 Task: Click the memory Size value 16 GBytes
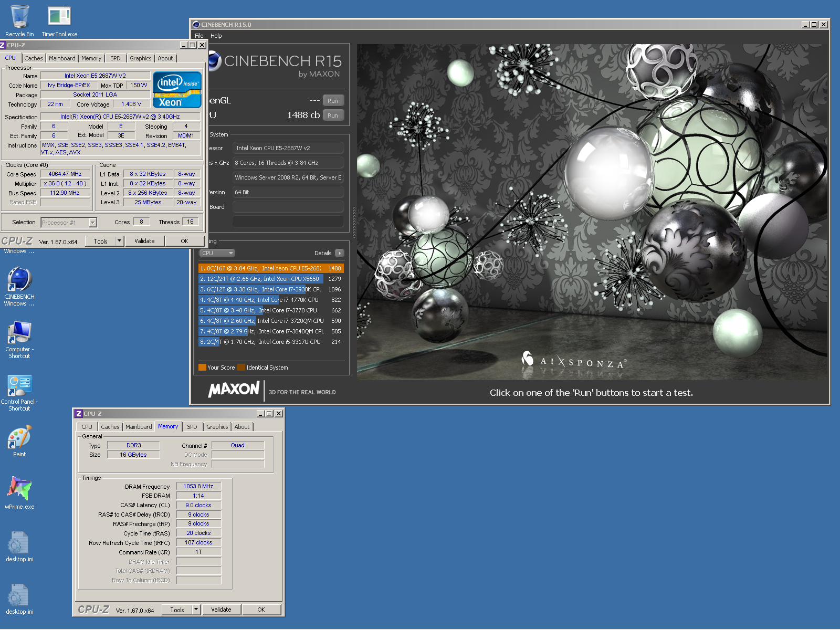133,455
